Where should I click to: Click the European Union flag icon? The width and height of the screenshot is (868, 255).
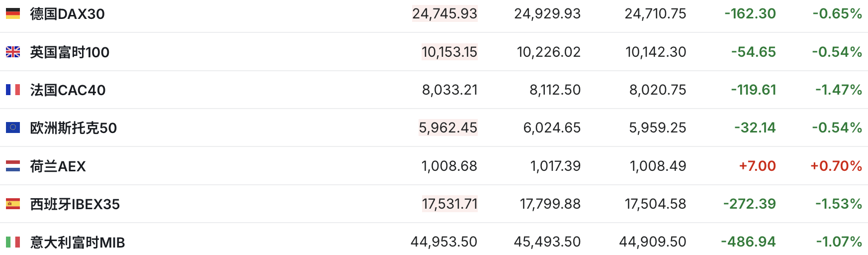click(13, 127)
